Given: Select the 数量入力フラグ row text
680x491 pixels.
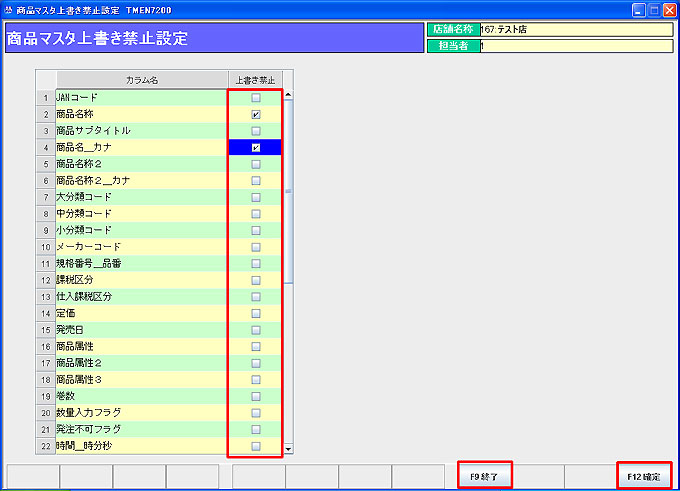Looking at the screenshot, I should tap(88, 412).
